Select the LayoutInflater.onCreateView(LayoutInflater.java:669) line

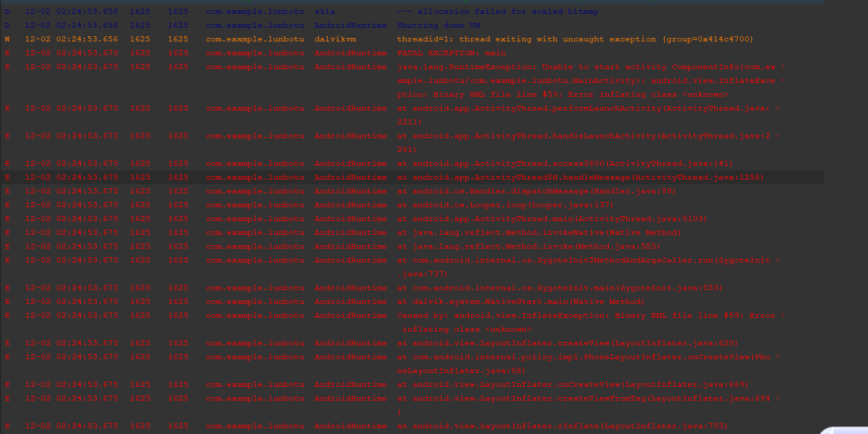point(573,384)
